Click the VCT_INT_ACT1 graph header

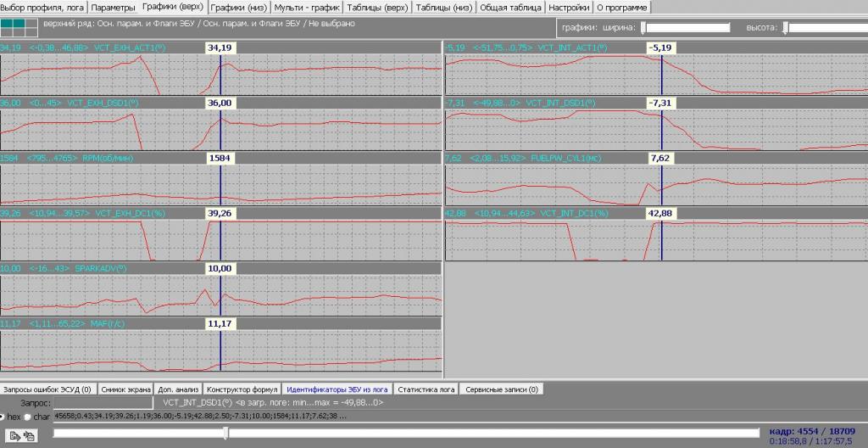(657, 48)
